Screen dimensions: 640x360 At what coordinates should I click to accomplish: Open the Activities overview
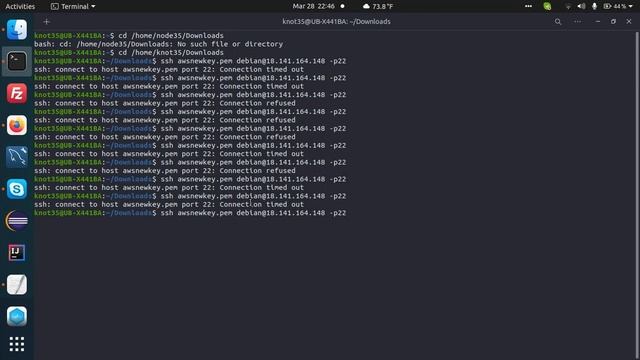click(20, 6)
